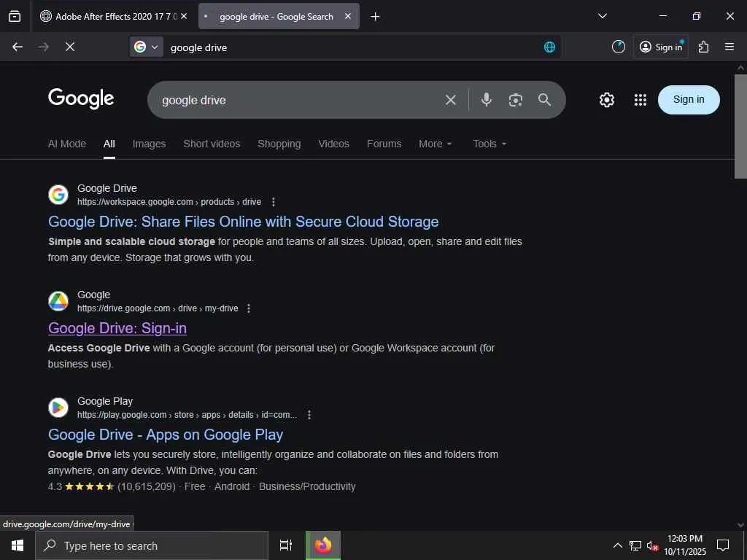Image resolution: width=747 pixels, height=560 pixels.
Task: Search by image with the camera icon
Action: point(516,100)
